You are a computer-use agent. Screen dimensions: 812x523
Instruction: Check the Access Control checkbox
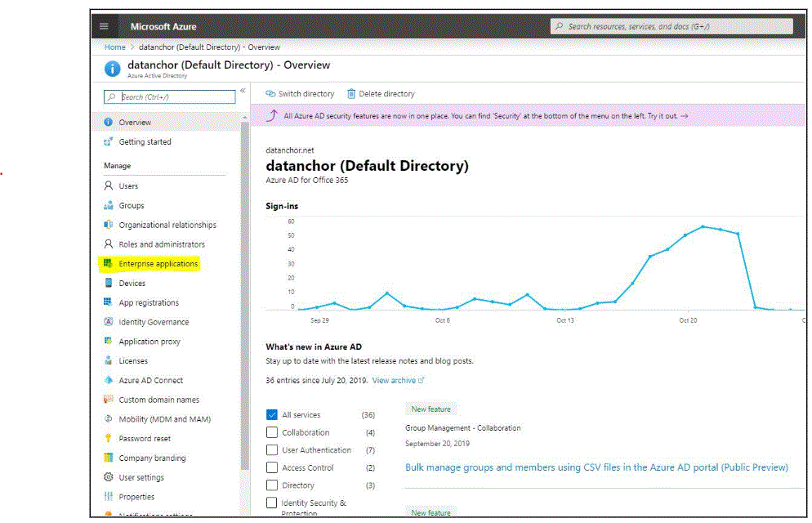(272, 467)
